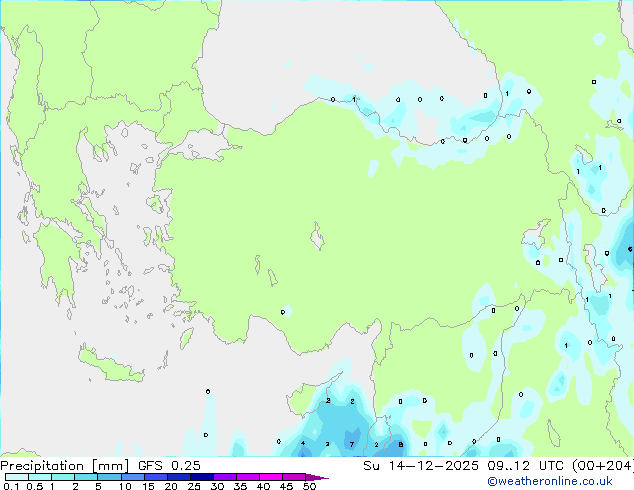
Task: Click the legend label "35"
Action: (x=240, y=486)
